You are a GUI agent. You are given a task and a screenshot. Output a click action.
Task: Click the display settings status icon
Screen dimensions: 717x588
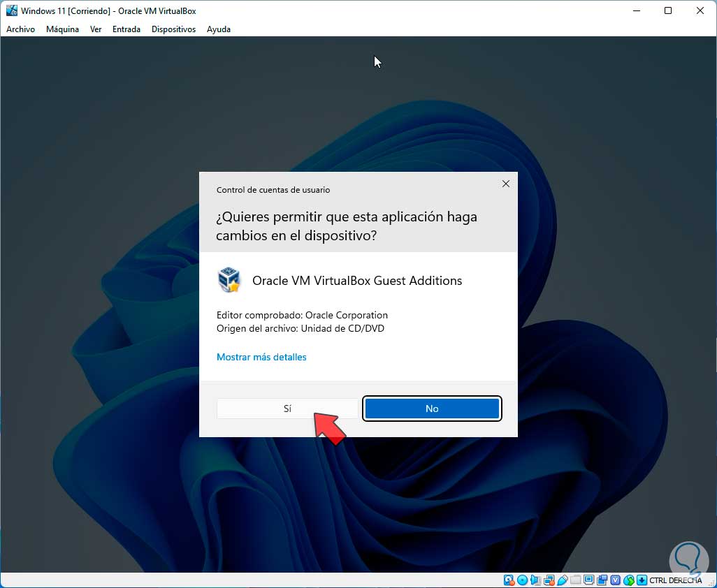[x=589, y=580]
